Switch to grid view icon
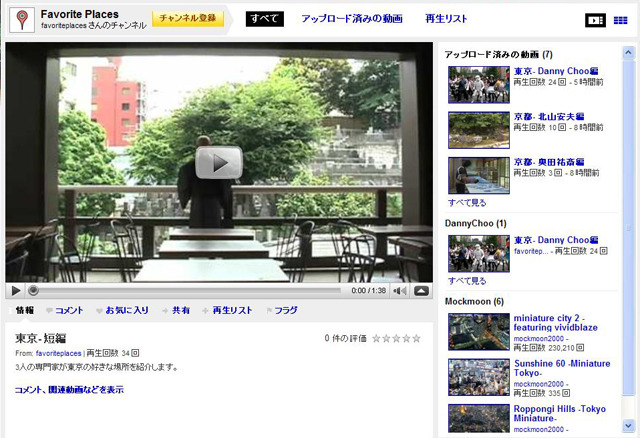Image resolution: width=640 pixels, height=438 pixels. pos(620,20)
